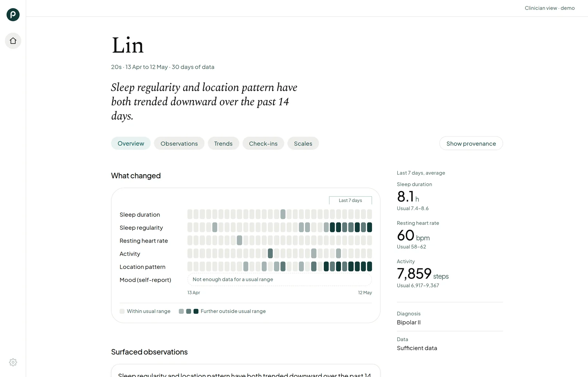The height and width of the screenshot is (377, 588).
Task: Click the green P app logo
Action: point(13,15)
